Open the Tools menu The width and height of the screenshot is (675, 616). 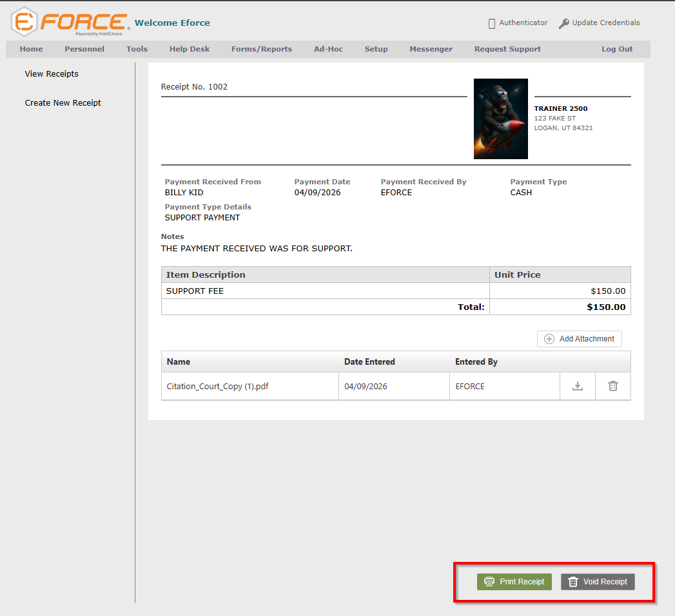pyautogui.click(x=137, y=49)
